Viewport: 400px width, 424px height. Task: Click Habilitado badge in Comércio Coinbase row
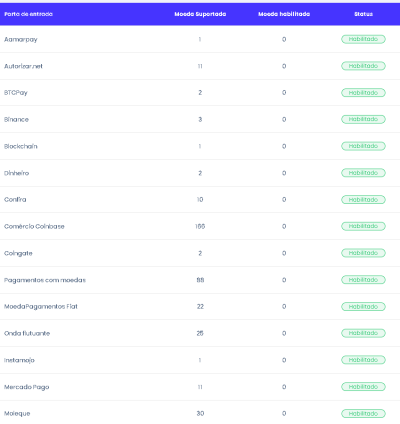click(x=363, y=226)
